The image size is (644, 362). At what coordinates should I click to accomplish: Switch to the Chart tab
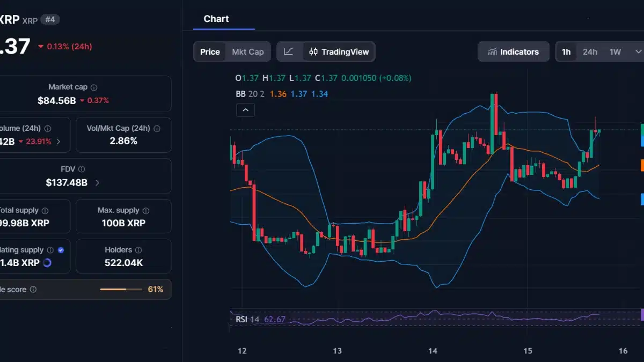click(216, 18)
